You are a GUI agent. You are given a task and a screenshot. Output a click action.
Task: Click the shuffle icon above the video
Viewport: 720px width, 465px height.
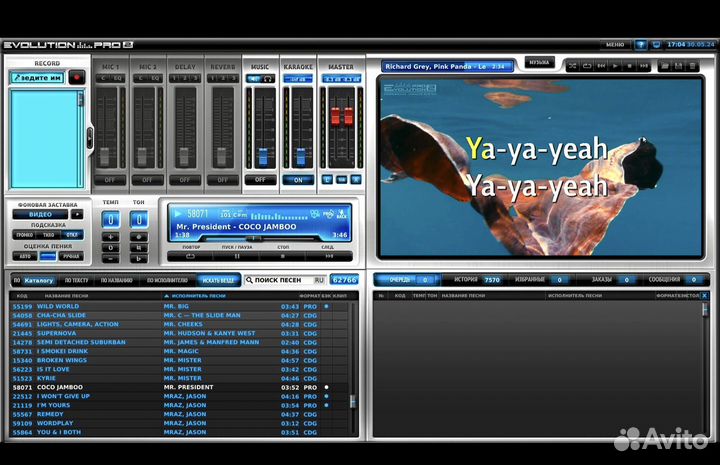point(573,67)
